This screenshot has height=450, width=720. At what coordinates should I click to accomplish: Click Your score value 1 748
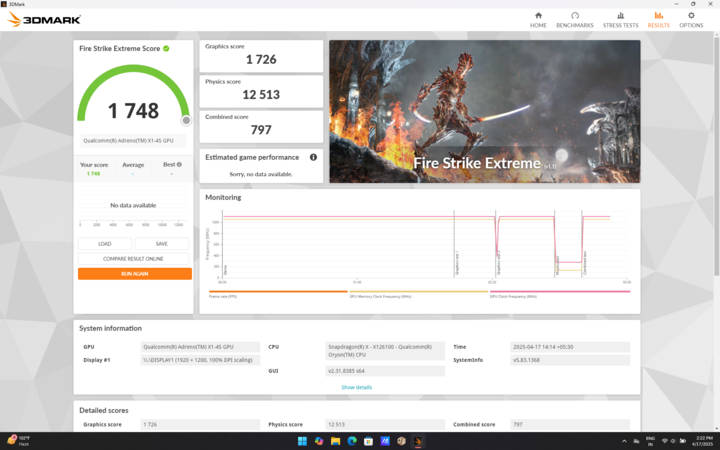coord(94,174)
